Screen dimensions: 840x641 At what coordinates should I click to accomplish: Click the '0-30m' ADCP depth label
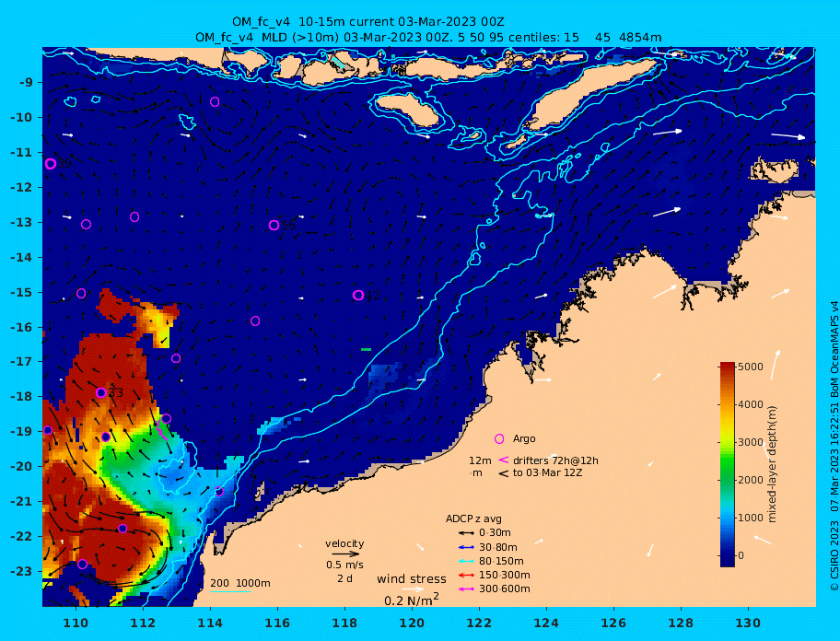click(495, 533)
